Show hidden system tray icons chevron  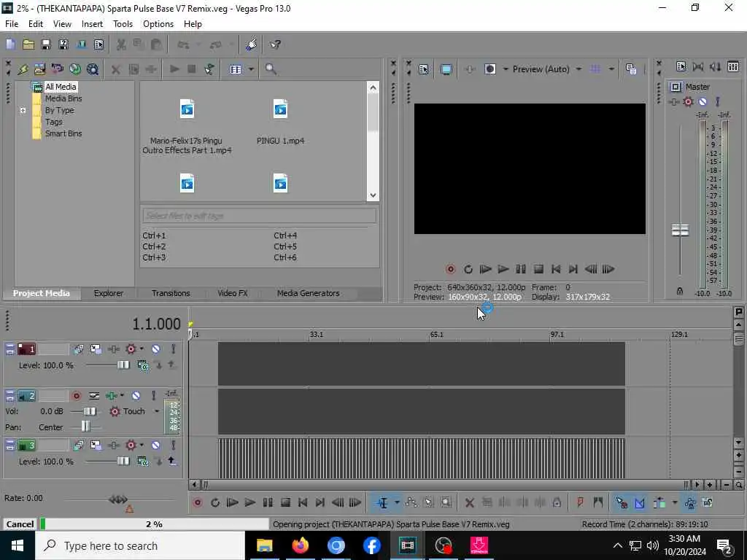[x=617, y=545]
